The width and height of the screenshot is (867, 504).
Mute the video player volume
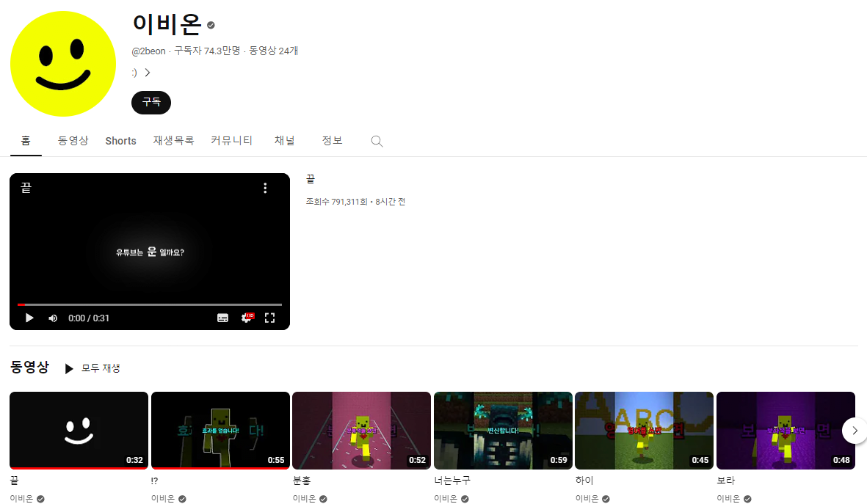pos(53,318)
